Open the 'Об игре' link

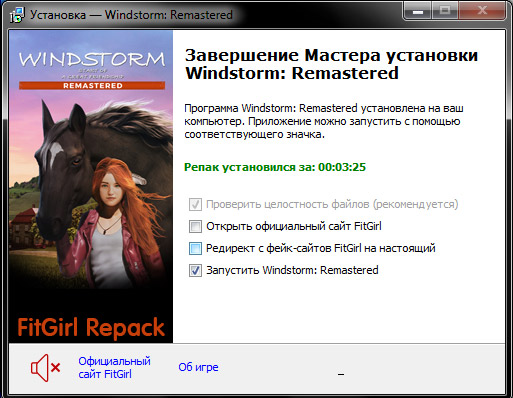tap(198, 367)
